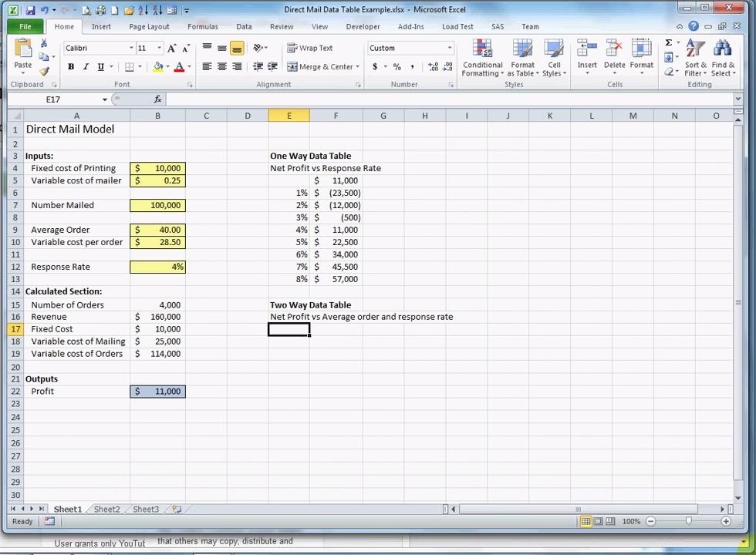This screenshot has height=555, width=756.
Task: Save the workbook via Quick Access toolbar
Action: [x=29, y=9]
